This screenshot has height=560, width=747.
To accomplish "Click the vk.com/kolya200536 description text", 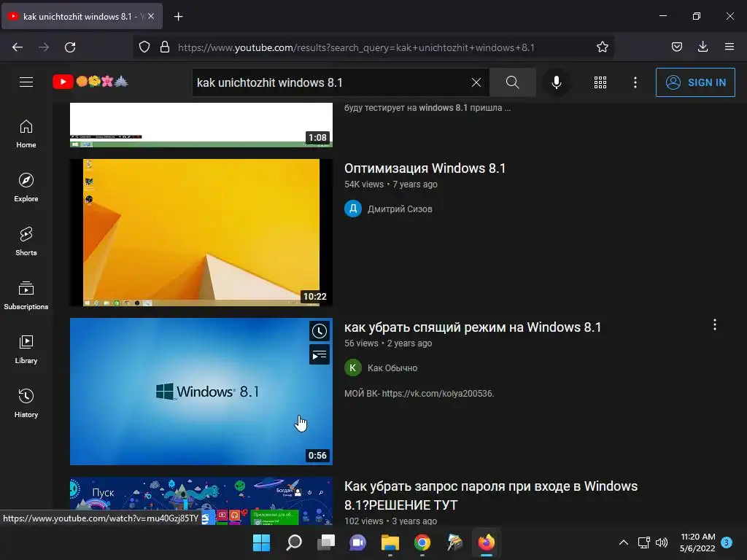I will coord(419,393).
